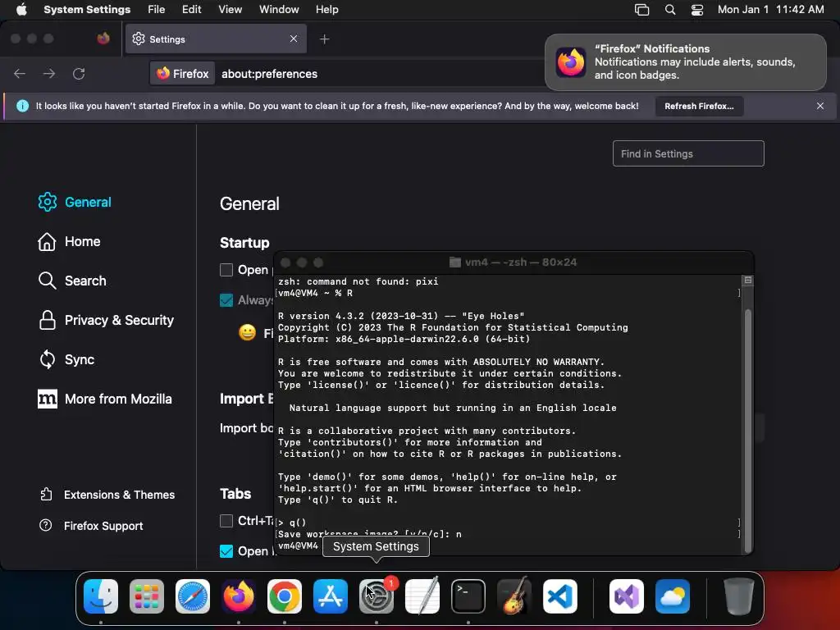Open Launchpad in the dock
Viewport: 840px width, 630px height.
pyautogui.click(x=147, y=596)
